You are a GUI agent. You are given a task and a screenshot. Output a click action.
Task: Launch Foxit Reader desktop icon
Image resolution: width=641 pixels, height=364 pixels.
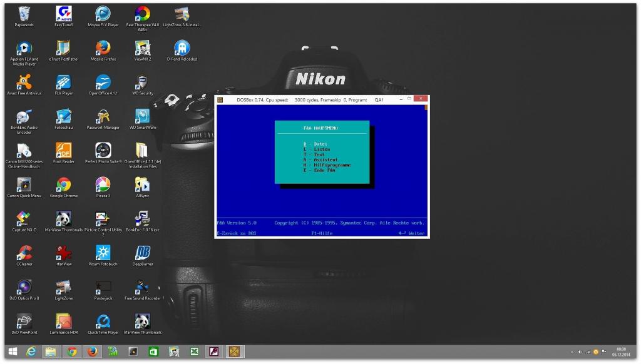tap(63, 152)
